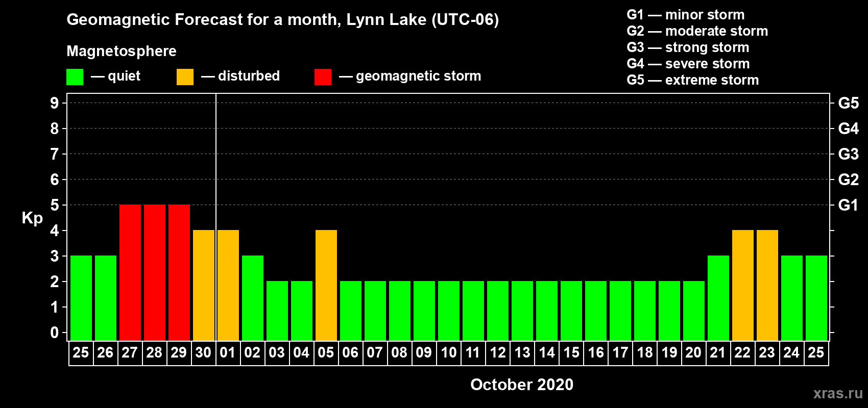Click the G5 label on right axis
Screen dimensions: 868x408
tap(849, 103)
